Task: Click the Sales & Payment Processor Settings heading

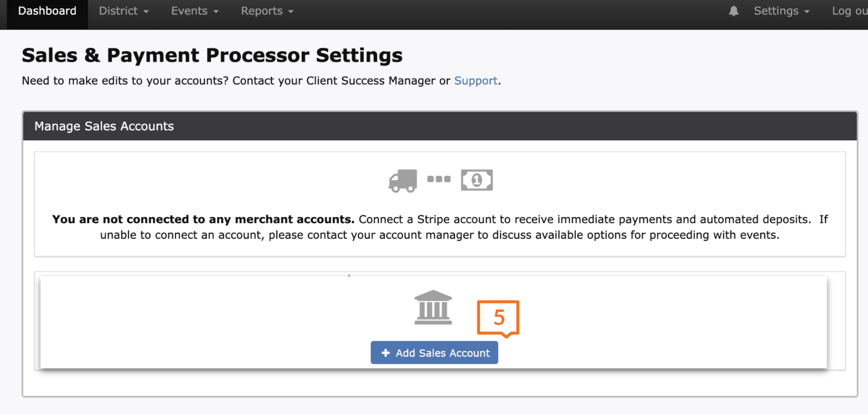Action: [x=212, y=55]
